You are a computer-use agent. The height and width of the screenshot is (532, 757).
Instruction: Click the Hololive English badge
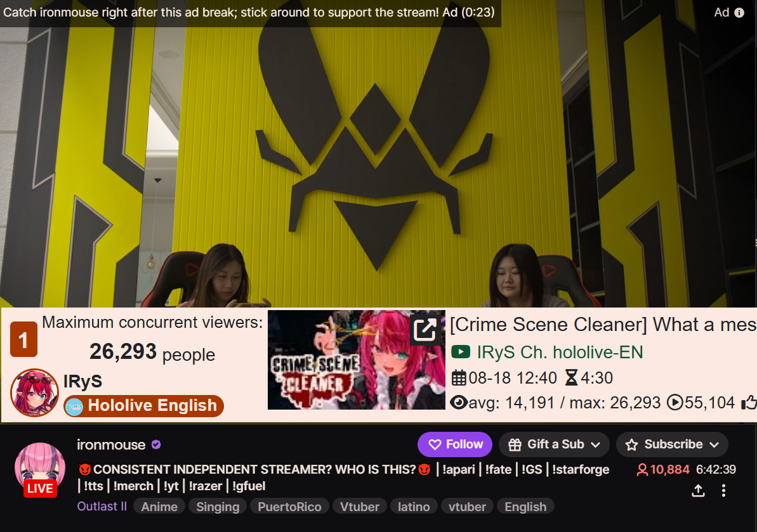point(144,406)
